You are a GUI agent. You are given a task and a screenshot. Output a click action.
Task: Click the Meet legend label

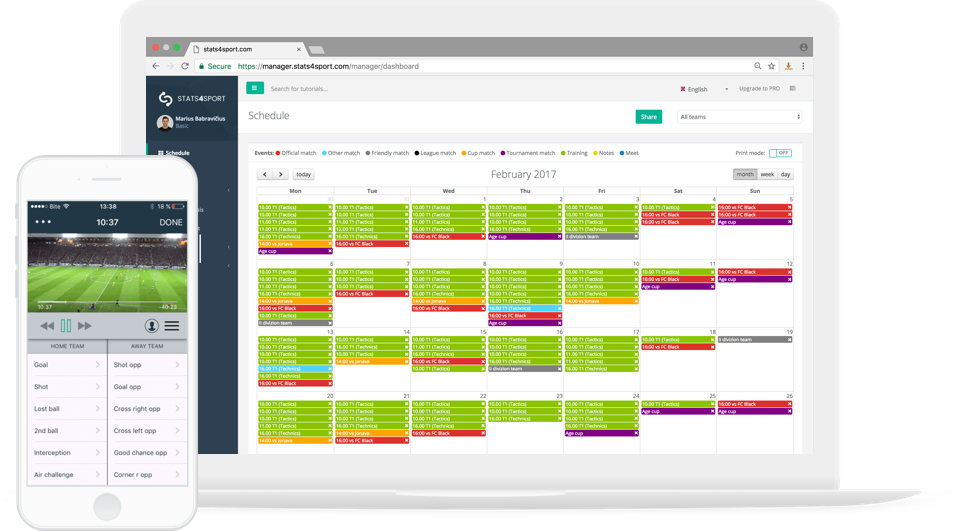pyautogui.click(x=632, y=153)
